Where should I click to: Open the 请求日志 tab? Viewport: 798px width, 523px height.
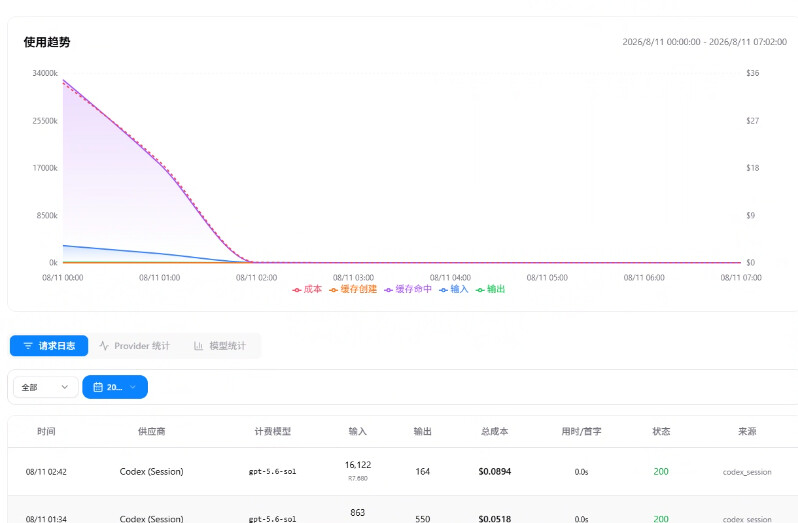click(49, 346)
